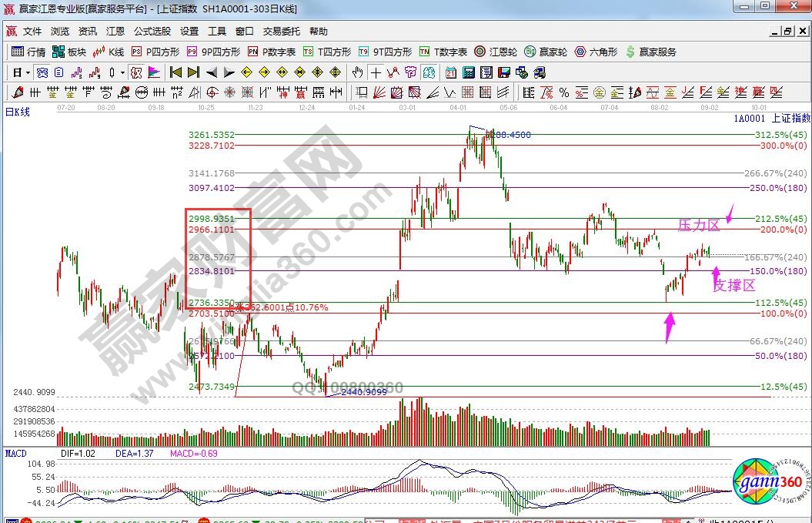Click the calculator icon in toolbar
The image size is (812, 523).
click(x=469, y=72)
